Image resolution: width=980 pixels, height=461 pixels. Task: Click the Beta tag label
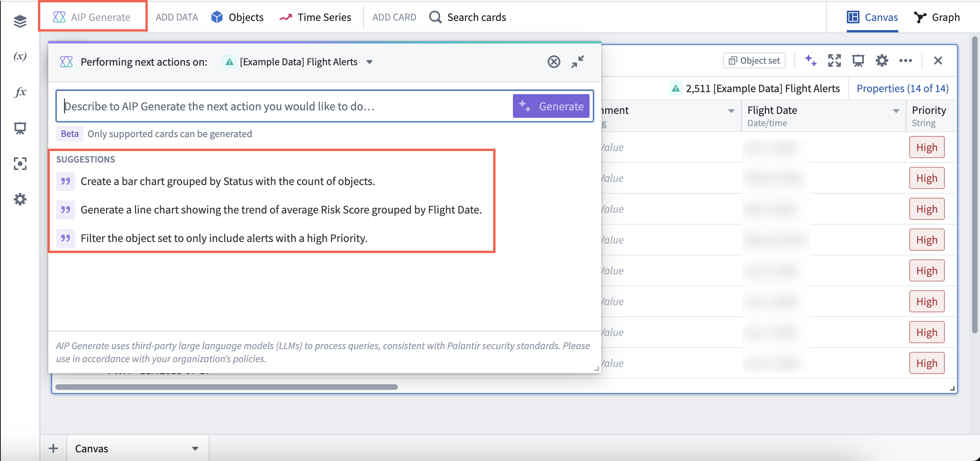[x=70, y=134]
